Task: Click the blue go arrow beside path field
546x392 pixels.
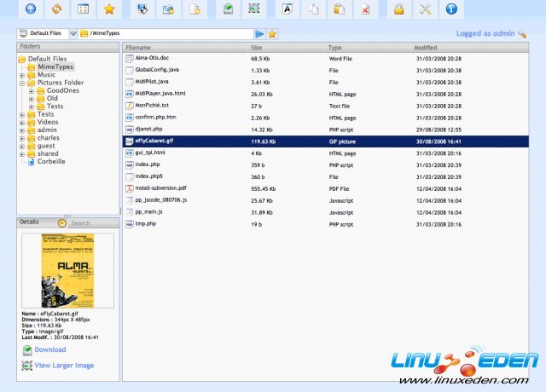Action: (259, 34)
